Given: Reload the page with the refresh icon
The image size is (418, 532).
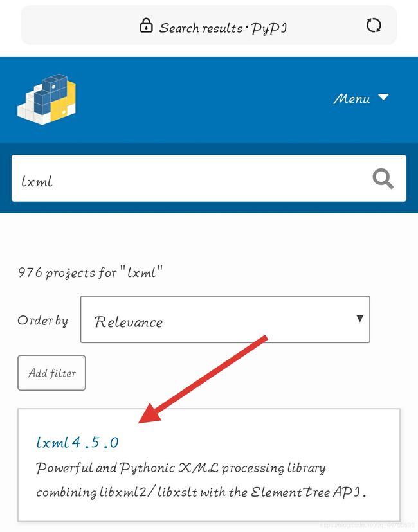Looking at the screenshot, I should 374,26.
